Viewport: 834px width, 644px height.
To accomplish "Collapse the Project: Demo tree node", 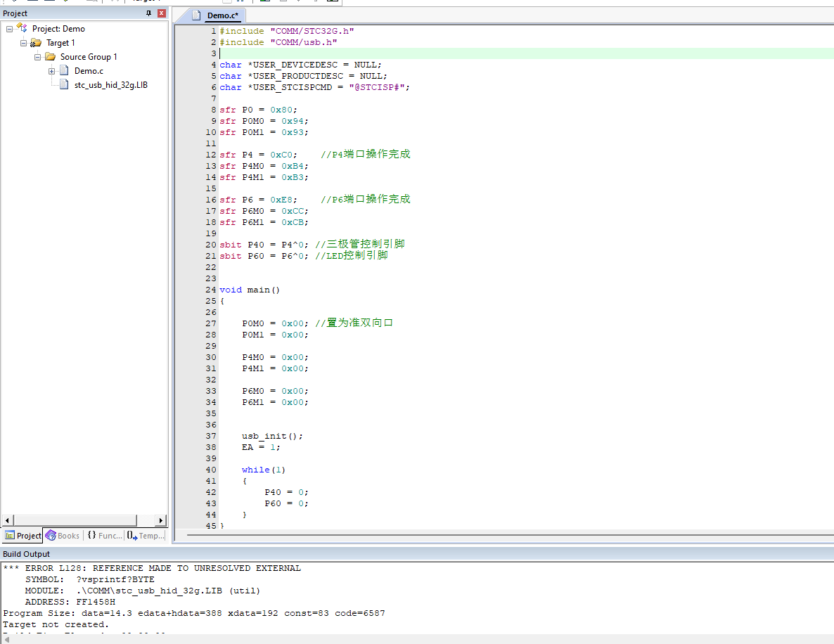I will (x=9, y=29).
